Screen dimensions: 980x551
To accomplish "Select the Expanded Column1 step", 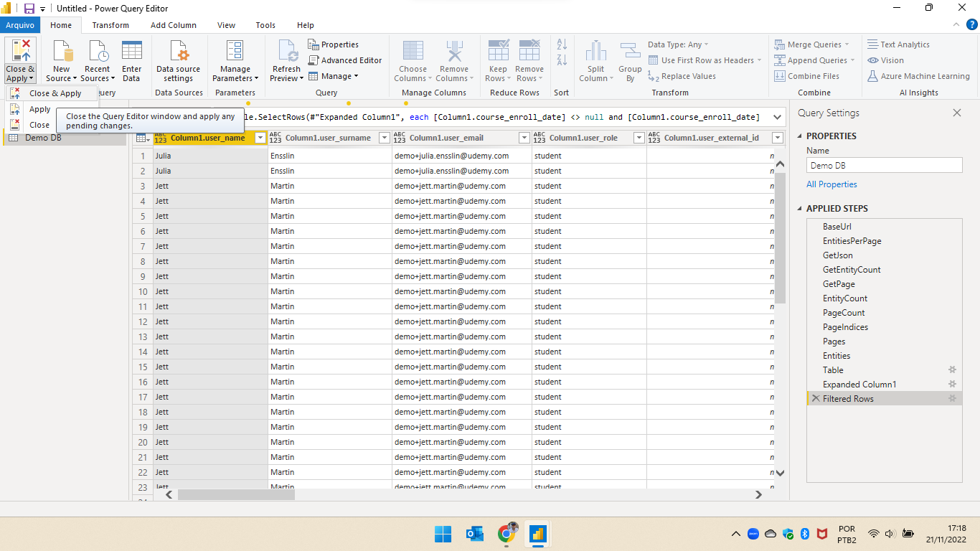I will pos(884,385).
